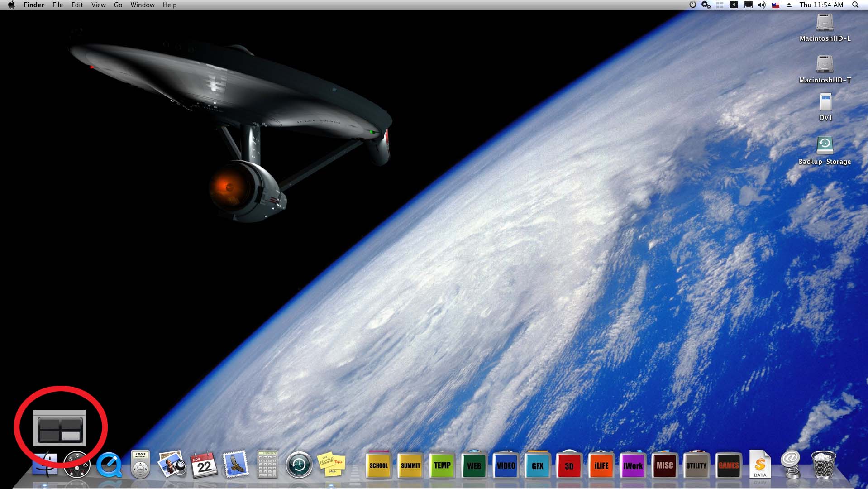
Task: Open the Edit menu
Action: (77, 5)
